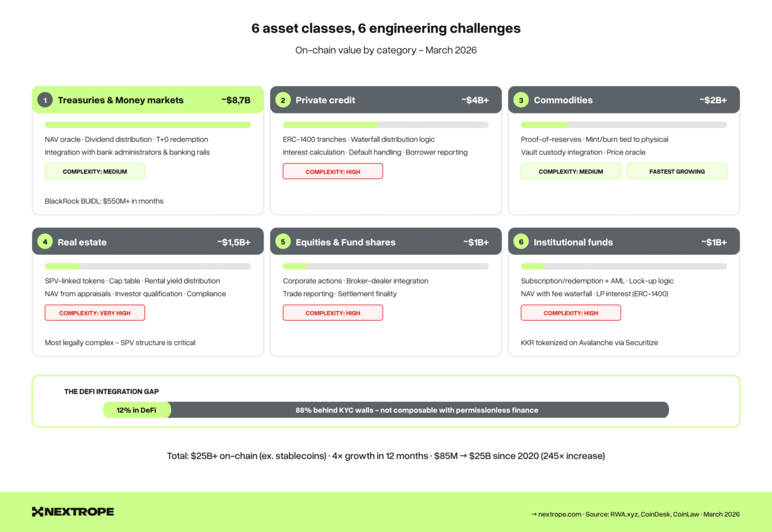This screenshot has height=532, width=772.
Task: Select the Treasuries & Money markets header
Action: (121, 100)
